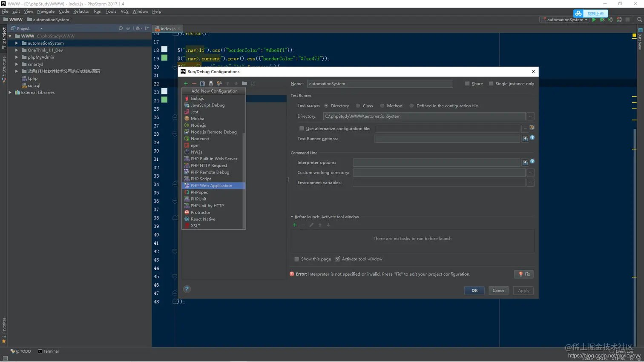Click the Save Configuration disk icon
Screen dimensions: 644x362
(211, 83)
